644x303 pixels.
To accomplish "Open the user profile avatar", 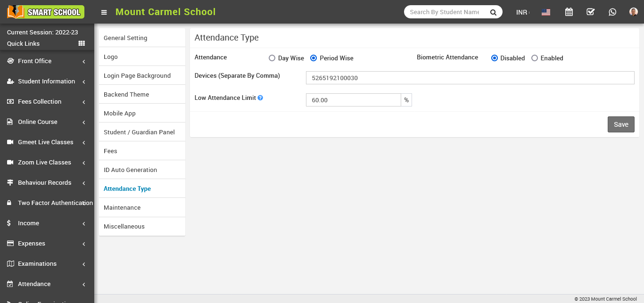I will click(x=633, y=12).
